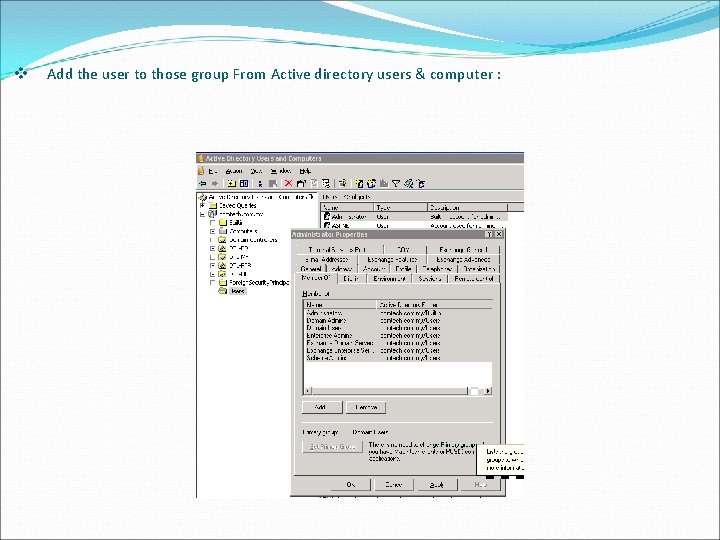Switch to the Organization tab
Screen dimensions: 720x540
tap(479, 269)
